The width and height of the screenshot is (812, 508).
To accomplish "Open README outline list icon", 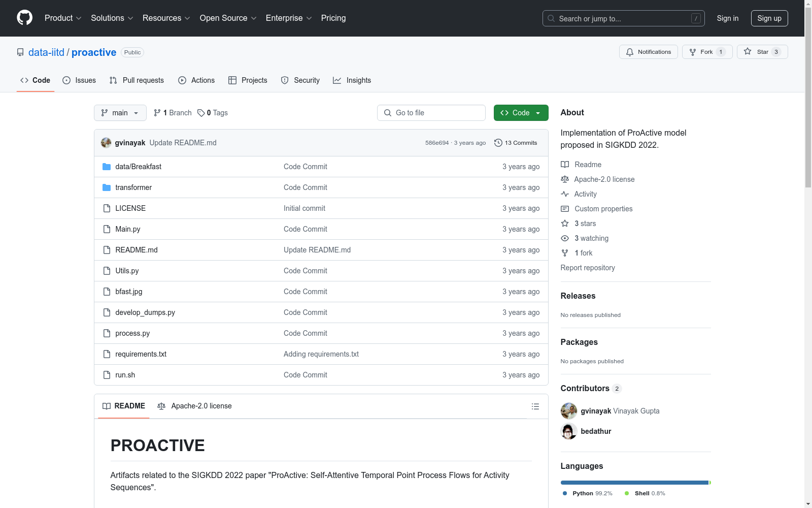I will (535, 406).
